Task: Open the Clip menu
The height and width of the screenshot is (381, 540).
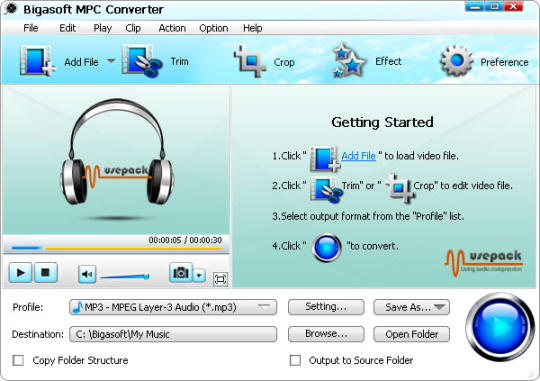Action: point(133,28)
